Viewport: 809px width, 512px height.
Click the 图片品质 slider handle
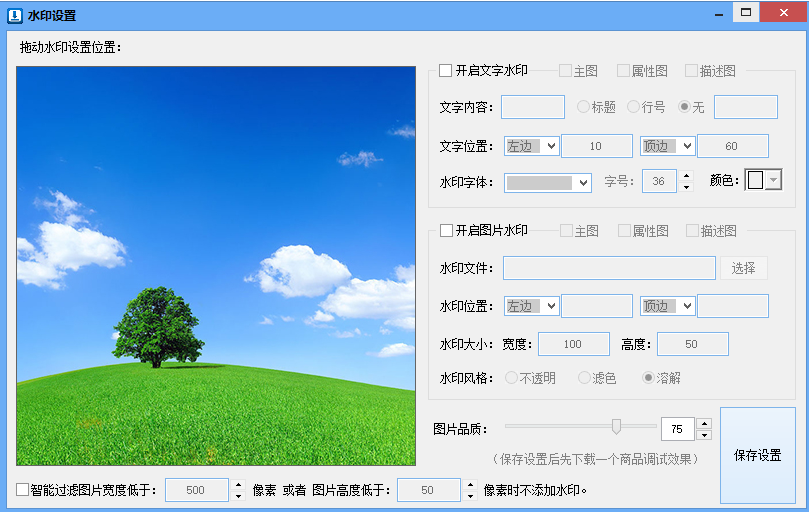[x=616, y=426]
